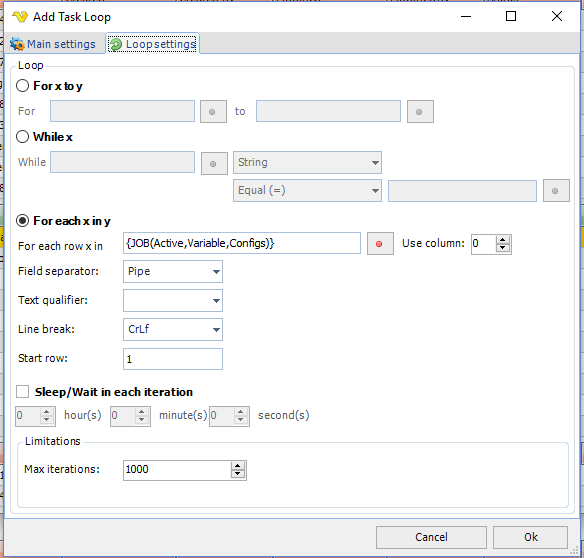Screen dimensions: 584x558
Task: Click the variable picker beside the For start field
Action: 213,111
